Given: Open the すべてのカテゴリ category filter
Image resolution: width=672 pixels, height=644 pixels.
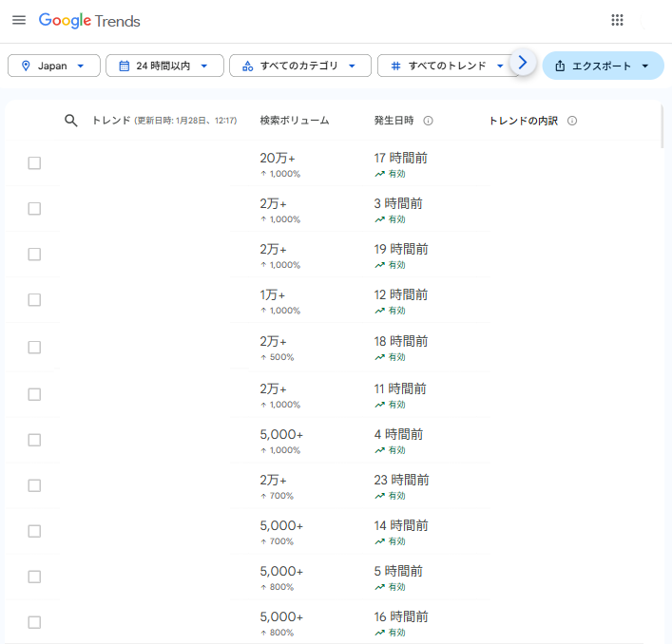Looking at the screenshot, I should 299,66.
